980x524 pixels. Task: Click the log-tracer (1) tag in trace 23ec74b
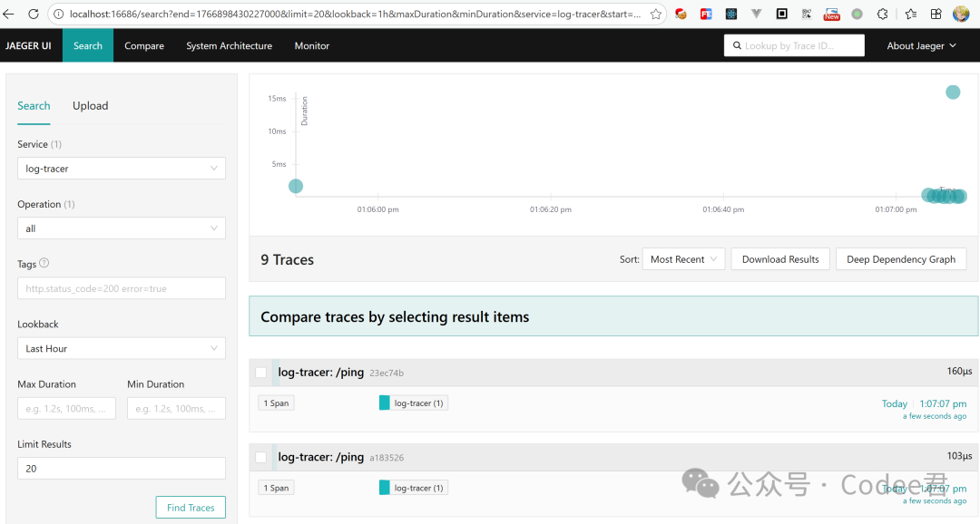pyautogui.click(x=413, y=403)
